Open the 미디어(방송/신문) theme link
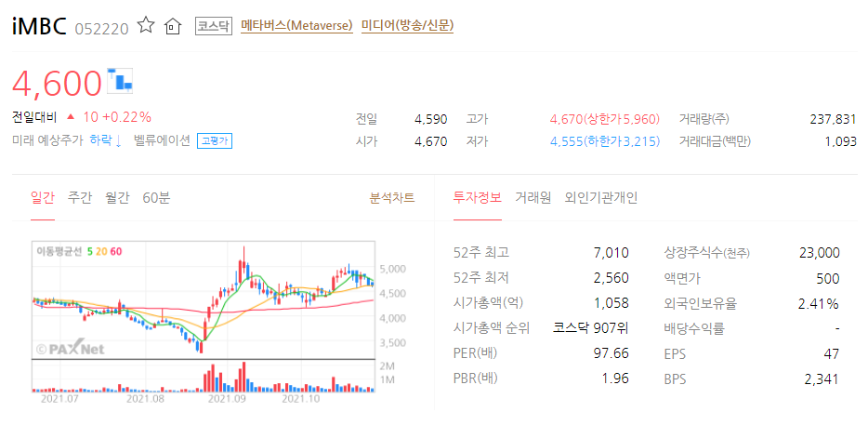 (x=407, y=25)
